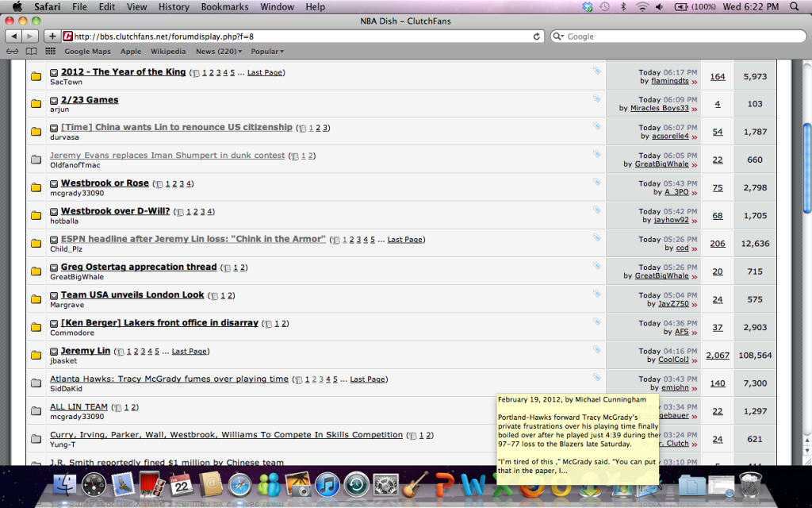Launch iTunes from the Dock
This screenshot has width=812, height=508.
click(x=327, y=485)
